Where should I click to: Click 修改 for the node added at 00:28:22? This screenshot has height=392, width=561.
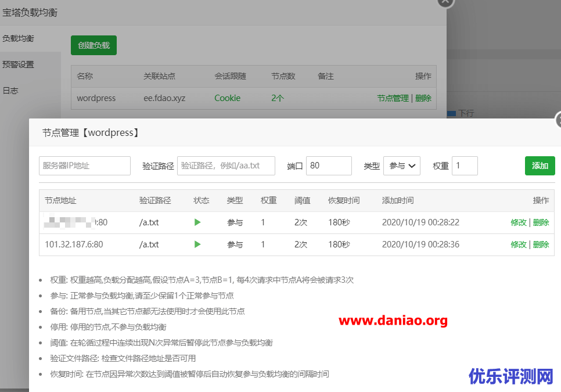pyautogui.click(x=519, y=222)
